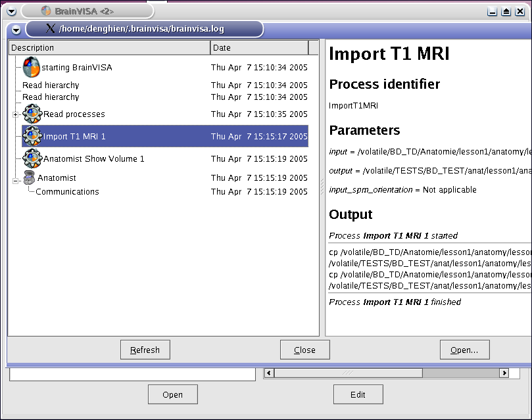Click the horizontal scrollbar right arrow
This screenshot has height=420, width=532.
point(504,373)
